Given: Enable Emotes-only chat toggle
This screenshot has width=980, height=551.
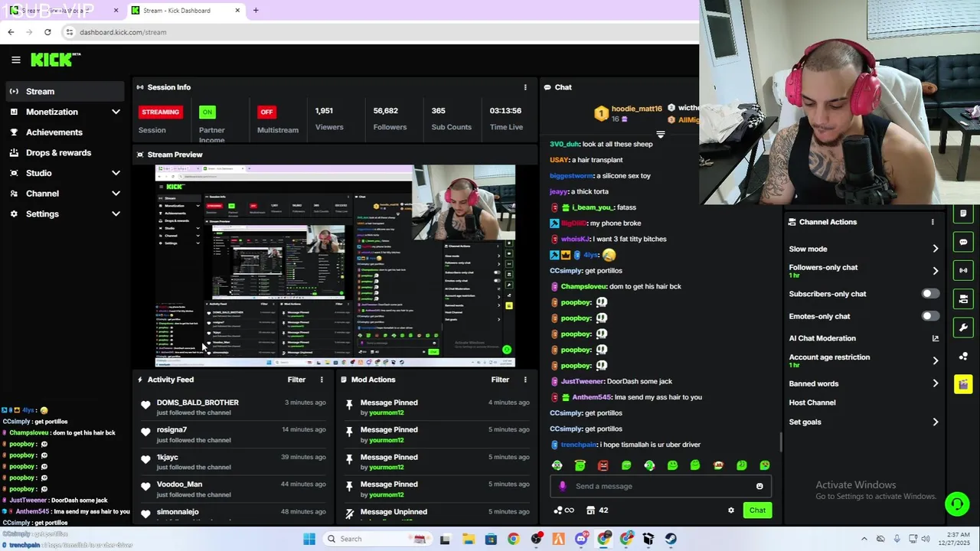Looking at the screenshot, I should point(930,316).
